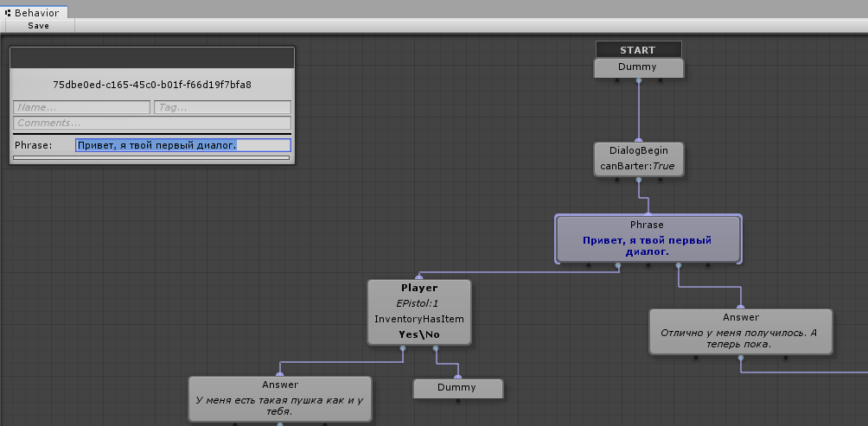The height and width of the screenshot is (426, 868).
Task: Select the DialogBegin node
Action: (x=638, y=159)
